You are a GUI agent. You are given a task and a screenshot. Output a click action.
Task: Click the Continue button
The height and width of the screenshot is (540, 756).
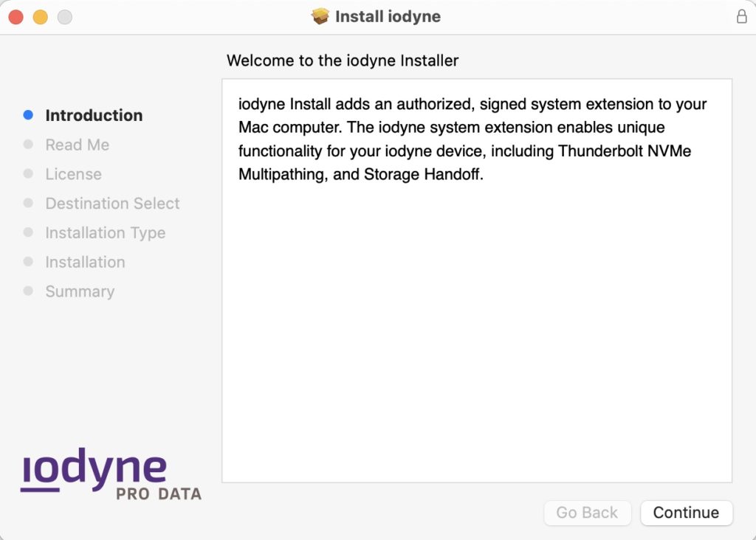pyautogui.click(x=686, y=513)
